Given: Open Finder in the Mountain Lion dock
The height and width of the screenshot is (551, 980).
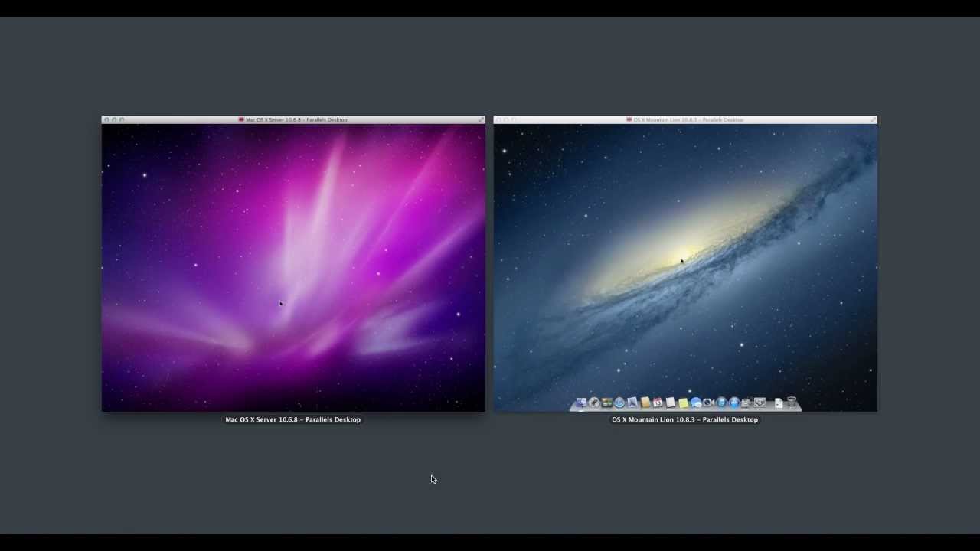Looking at the screenshot, I should coord(581,403).
